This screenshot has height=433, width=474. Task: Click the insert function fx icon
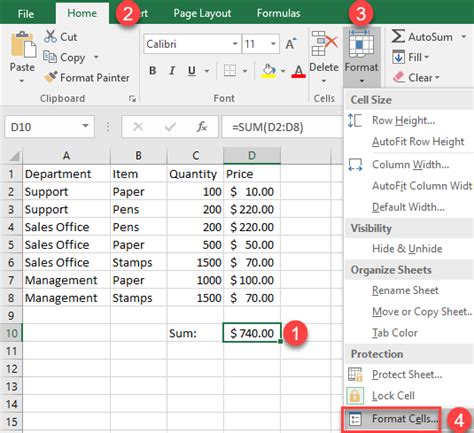[202, 127]
